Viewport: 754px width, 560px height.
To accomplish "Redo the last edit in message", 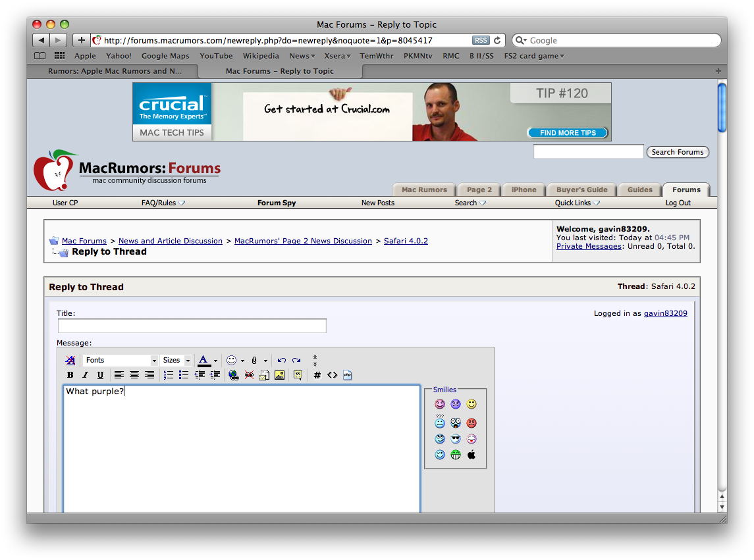I will 297,360.
